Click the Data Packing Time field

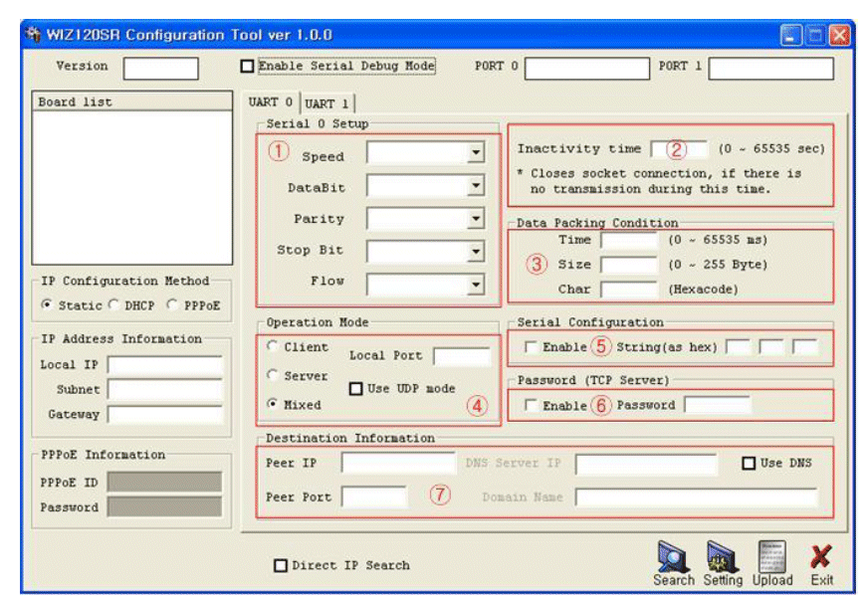629,240
